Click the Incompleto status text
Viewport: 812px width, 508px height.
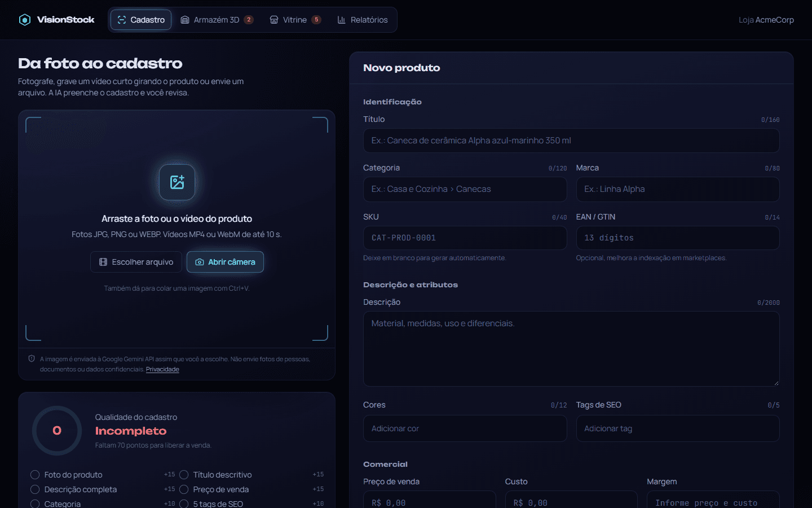[131, 431]
